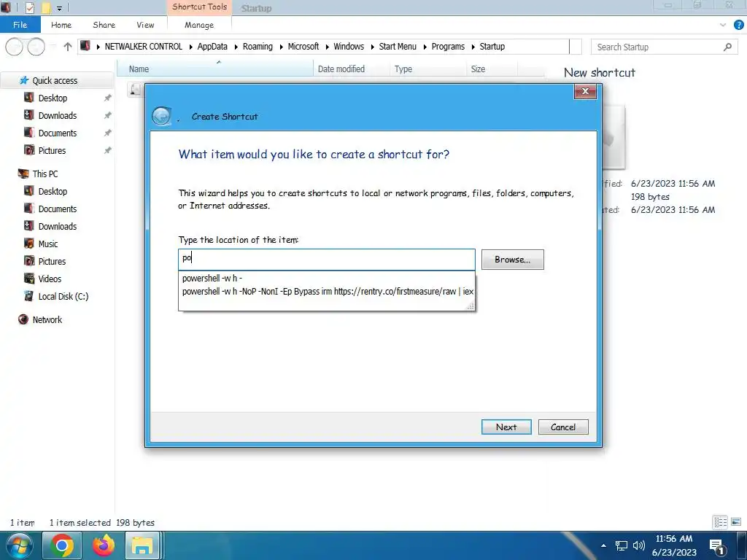Click the Explorer Forward navigation button
Viewport: 747px width, 560px height.
click(x=36, y=47)
